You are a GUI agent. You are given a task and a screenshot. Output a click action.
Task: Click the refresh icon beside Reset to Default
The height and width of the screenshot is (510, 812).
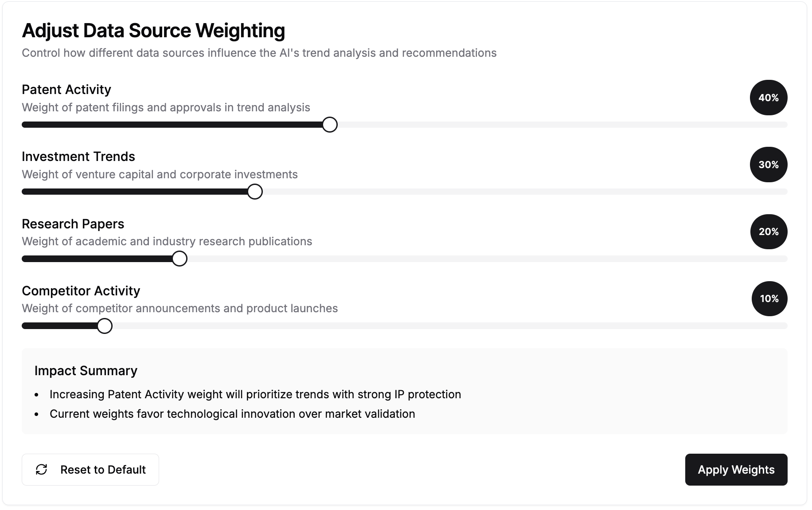pyautogui.click(x=42, y=470)
